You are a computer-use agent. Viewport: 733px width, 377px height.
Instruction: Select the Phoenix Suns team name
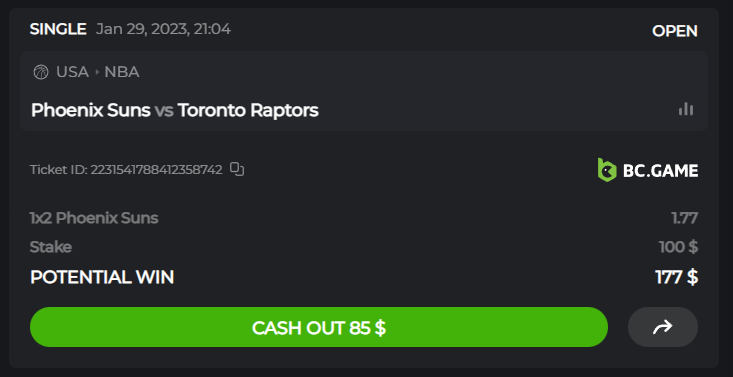tap(91, 110)
